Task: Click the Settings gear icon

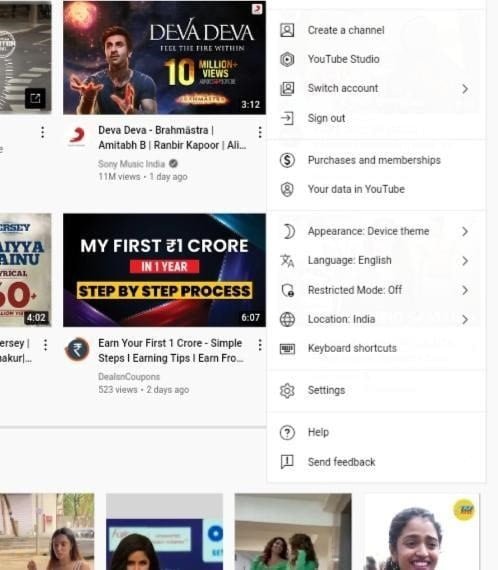Action: point(287,390)
